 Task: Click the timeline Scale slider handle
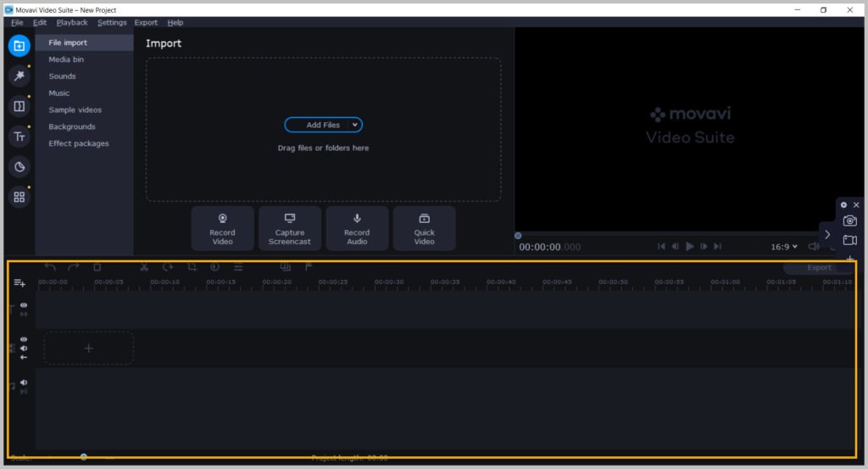point(84,457)
